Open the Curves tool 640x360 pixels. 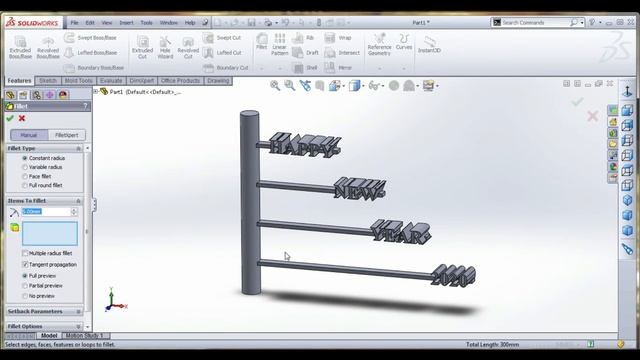(x=404, y=42)
